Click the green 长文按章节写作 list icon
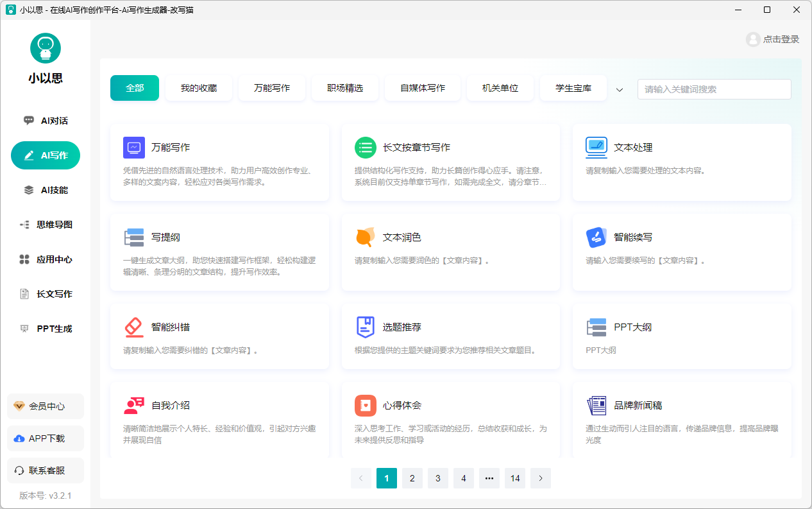The width and height of the screenshot is (812, 509). 366,148
